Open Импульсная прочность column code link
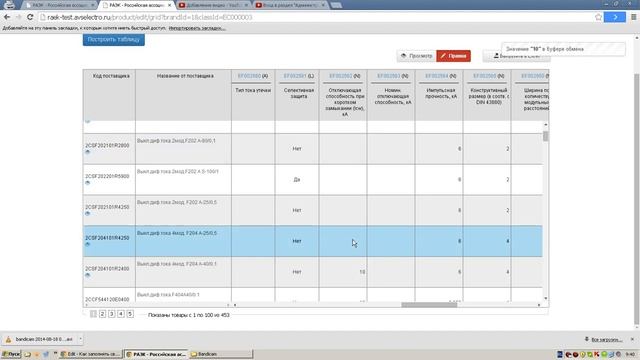Image resolution: width=640 pixels, height=360 pixels. pyautogui.click(x=437, y=76)
